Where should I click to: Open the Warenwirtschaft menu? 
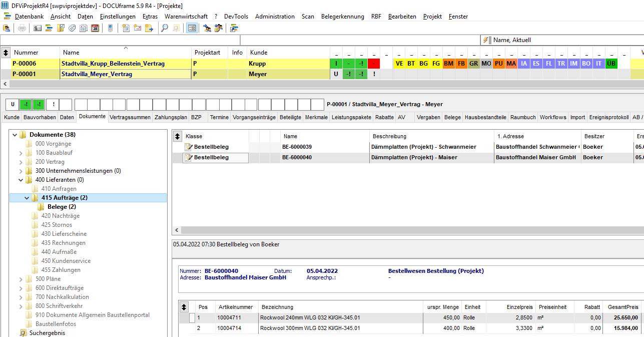point(186,17)
